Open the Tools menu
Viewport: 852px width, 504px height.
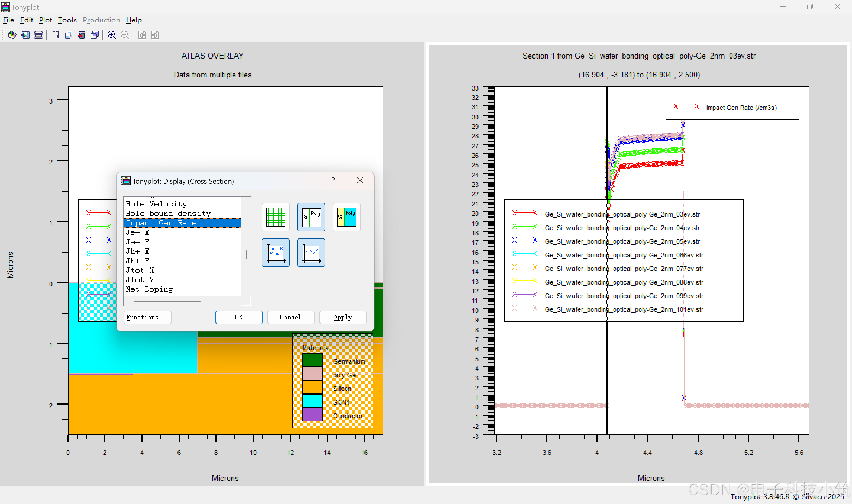[x=67, y=20]
